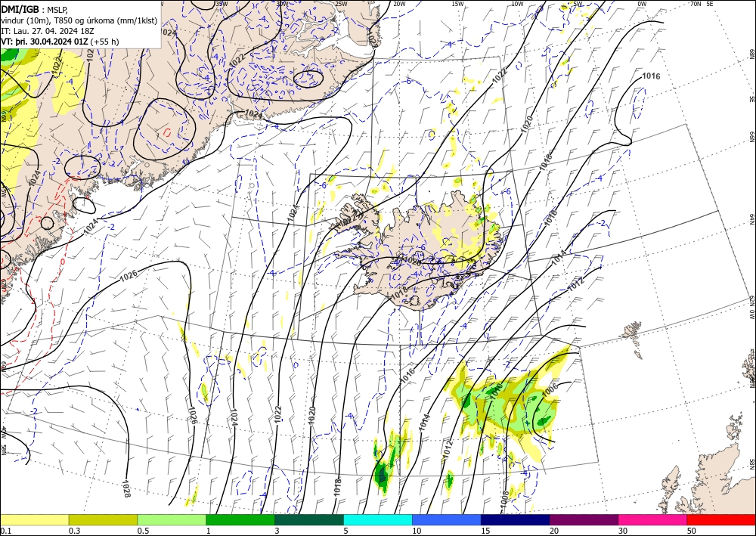Click the yellow 0.1–0.3 precipitation legend swatch
Screen dimensions: 756x536
click(34, 519)
